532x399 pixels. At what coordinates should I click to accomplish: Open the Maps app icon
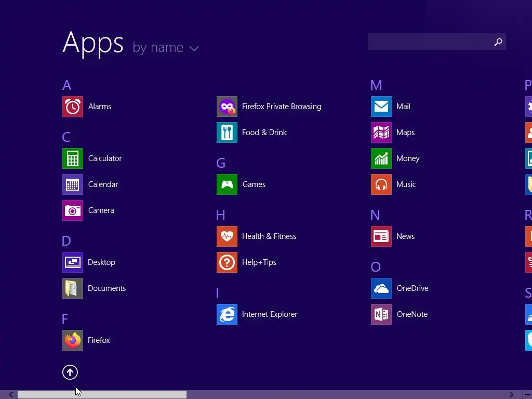click(381, 132)
